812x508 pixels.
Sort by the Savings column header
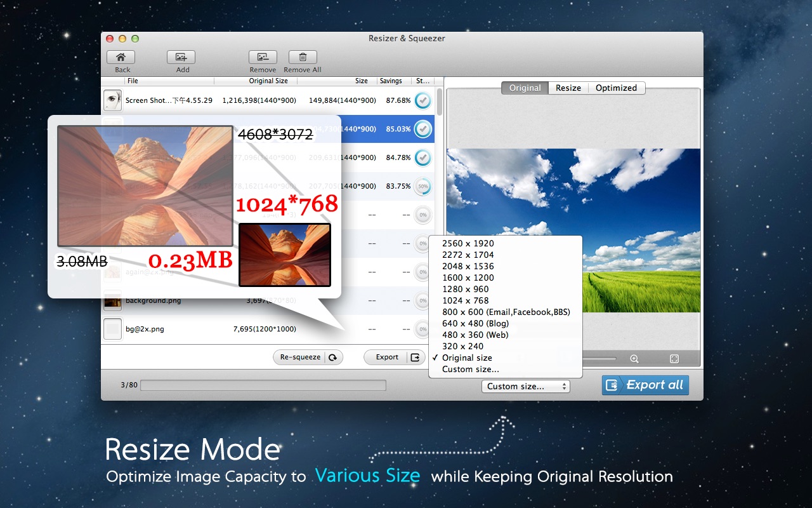(x=391, y=81)
